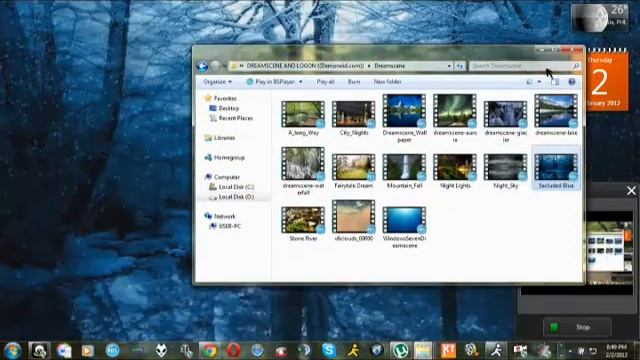640x360 pixels.
Task: Open the yellow AIM running-man taskbar icon
Action: tap(353, 351)
